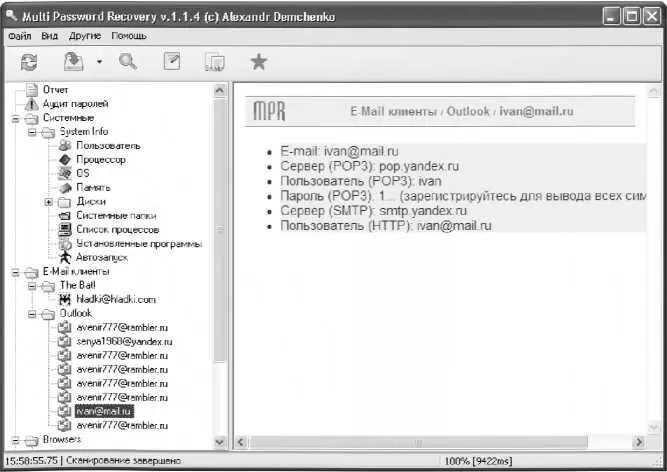Click the horizontal scrollbar thumb in details pane

pyautogui.click(x=419, y=442)
